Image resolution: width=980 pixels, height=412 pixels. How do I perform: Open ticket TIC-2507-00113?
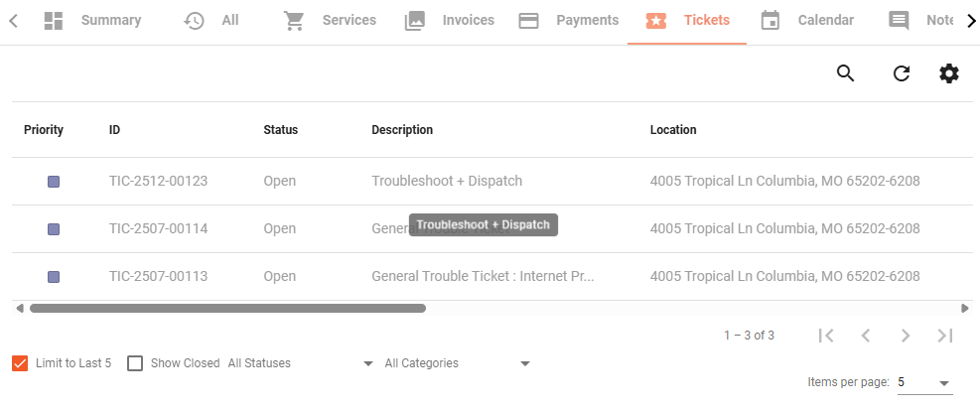158,276
